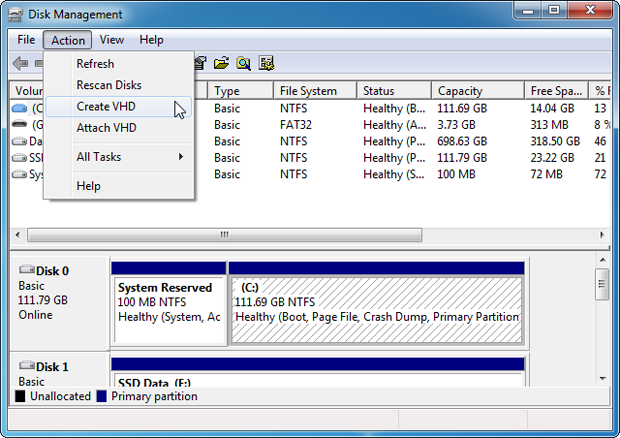Screen dimensions: 620x438
Task: Click the open folder toolbar icon
Action: pyautogui.click(x=222, y=64)
